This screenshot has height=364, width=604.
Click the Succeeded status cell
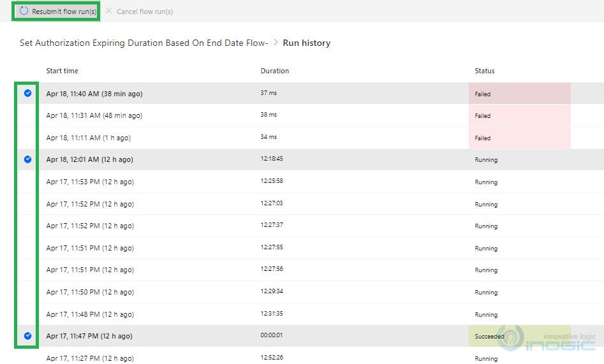[x=520, y=336]
